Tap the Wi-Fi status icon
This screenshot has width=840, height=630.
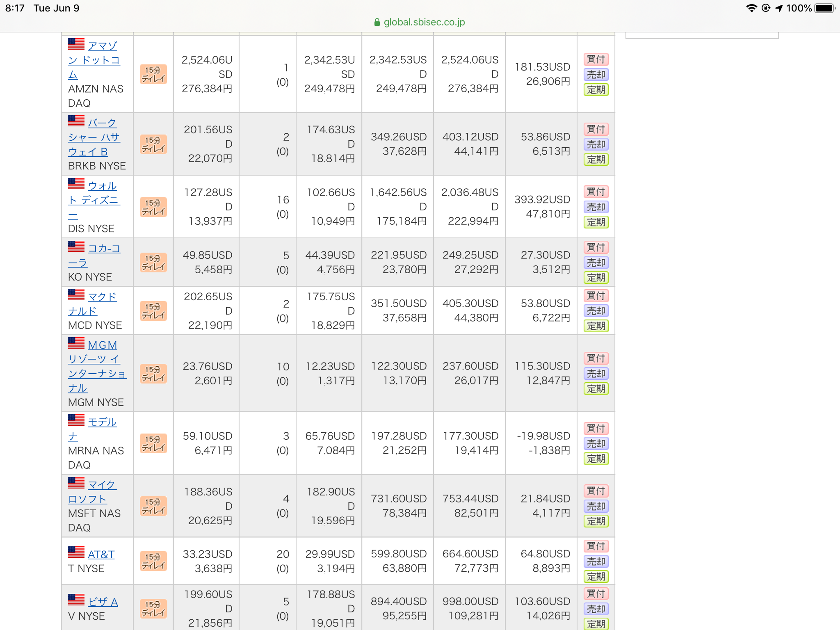[751, 8]
